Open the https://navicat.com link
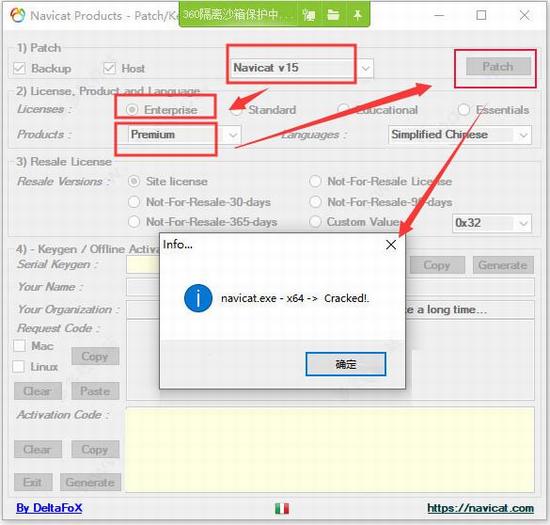Image resolution: width=550 pixels, height=525 pixels. pyautogui.click(x=481, y=508)
